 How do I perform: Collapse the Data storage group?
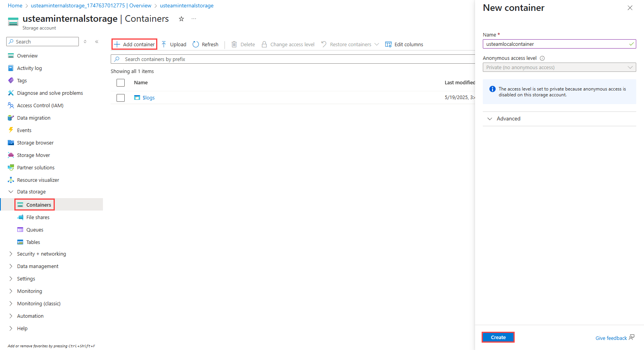[11, 192]
